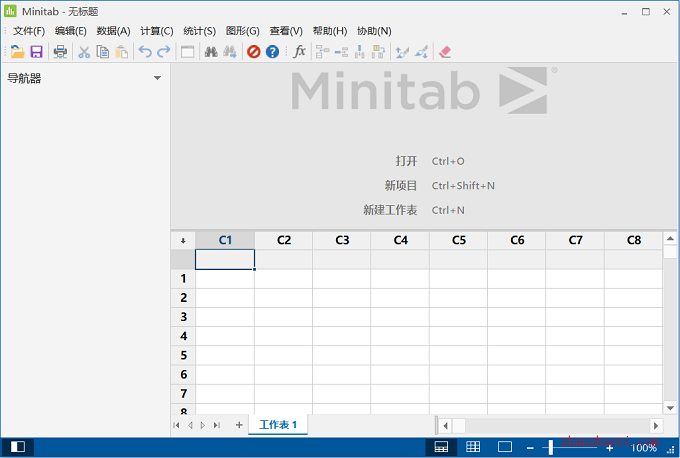Open the 计算(C) menu

(157, 31)
